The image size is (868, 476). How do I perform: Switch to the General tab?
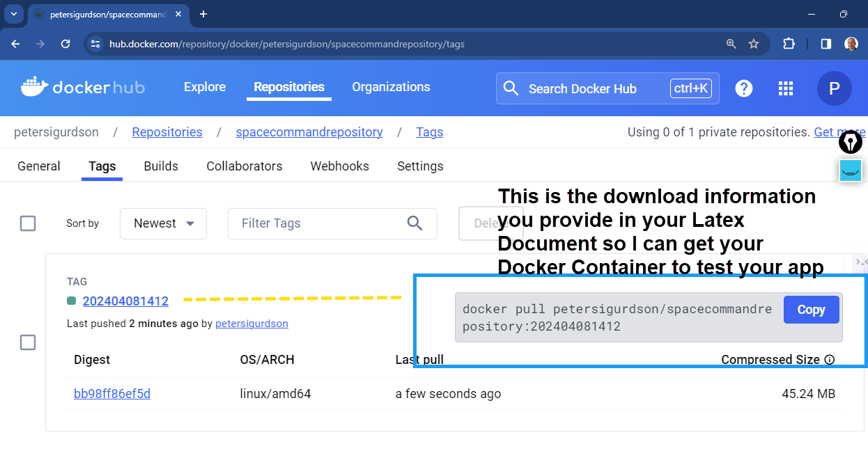pos(39,166)
